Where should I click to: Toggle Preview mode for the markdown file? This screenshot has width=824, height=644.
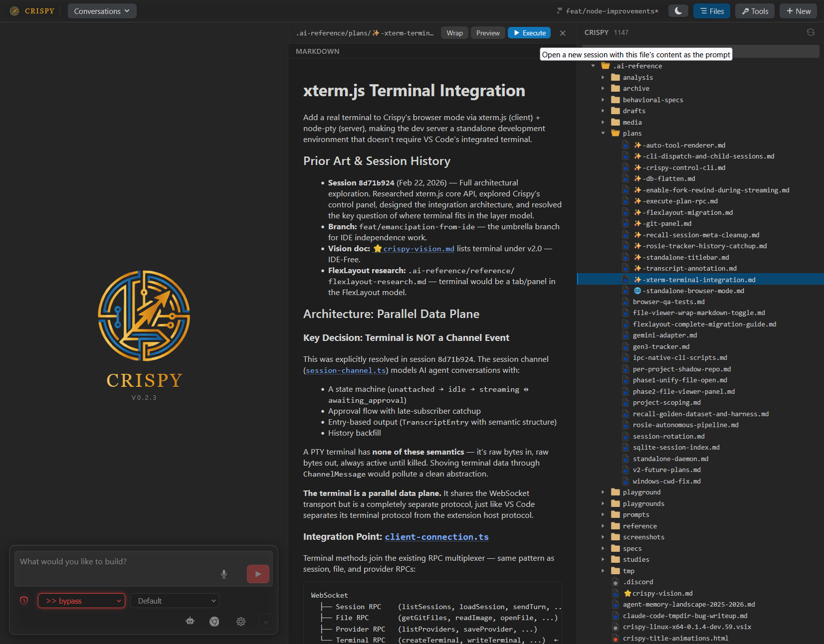(487, 32)
